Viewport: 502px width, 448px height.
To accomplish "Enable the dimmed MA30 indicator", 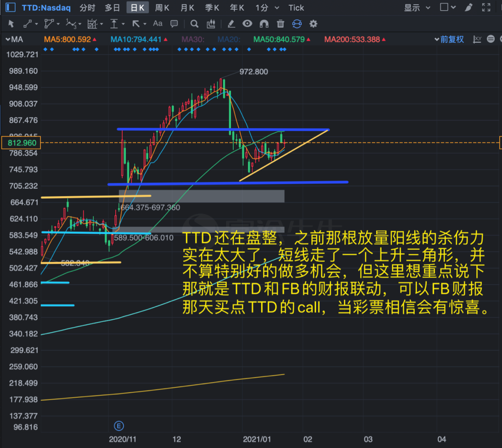I will [x=193, y=40].
